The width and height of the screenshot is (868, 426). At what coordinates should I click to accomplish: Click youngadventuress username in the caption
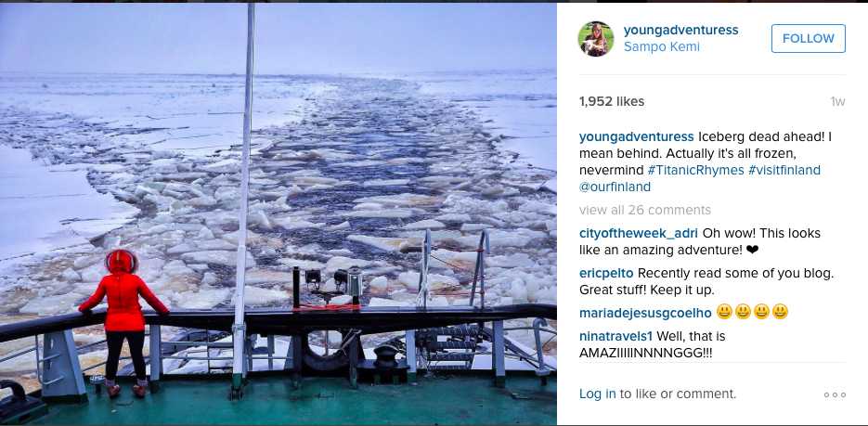pos(636,136)
